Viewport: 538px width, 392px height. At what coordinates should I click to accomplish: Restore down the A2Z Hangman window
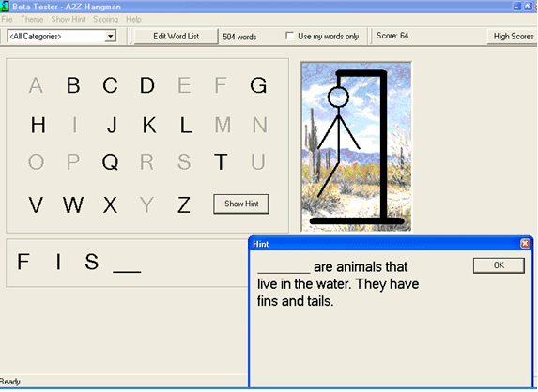click(x=528, y=7)
